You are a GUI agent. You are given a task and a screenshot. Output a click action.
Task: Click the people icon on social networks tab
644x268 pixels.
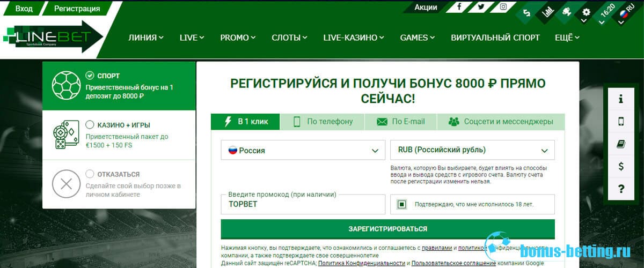pos(454,122)
